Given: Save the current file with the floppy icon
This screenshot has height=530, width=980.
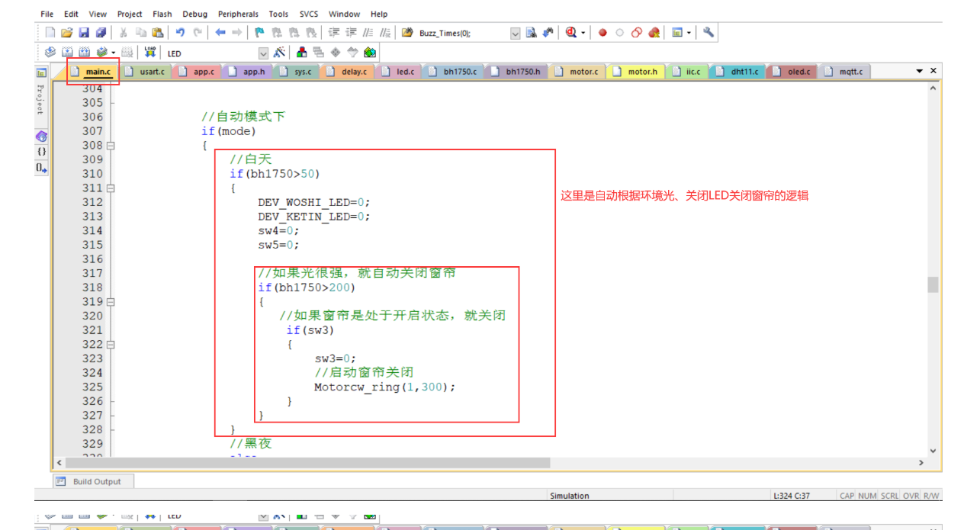Looking at the screenshot, I should click(x=83, y=33).
